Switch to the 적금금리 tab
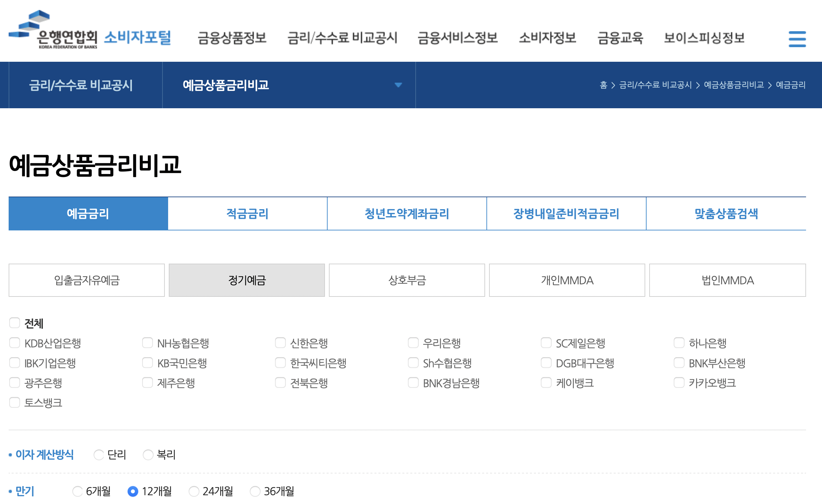Viewport: 822px width, 504px height. coord(247,214)
